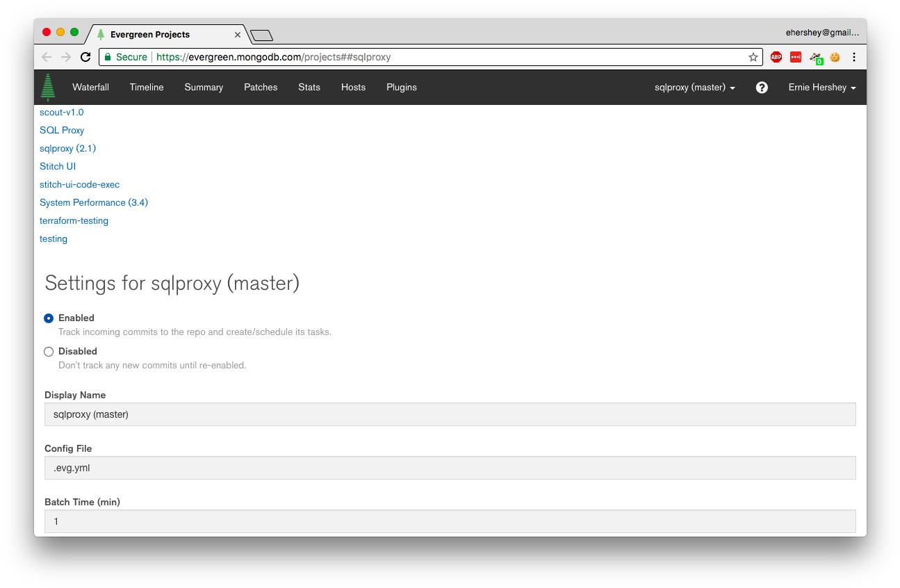Go to the Patches page
This screenshot has width=900, height=588.
pos(261,88)
